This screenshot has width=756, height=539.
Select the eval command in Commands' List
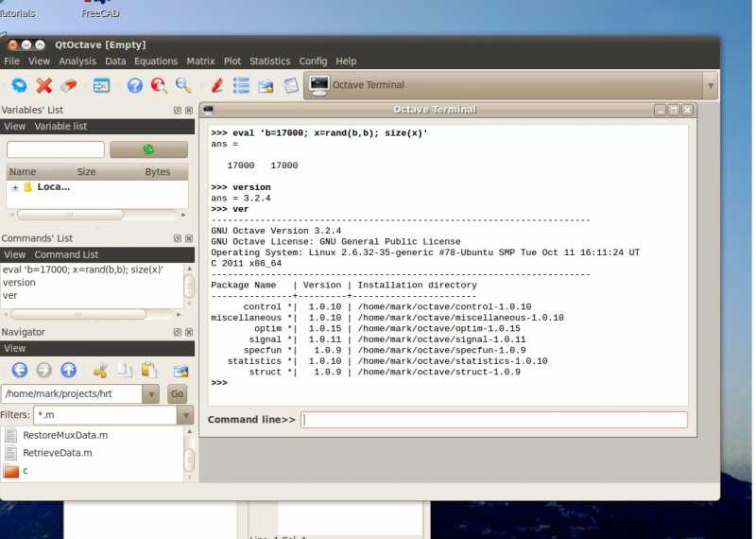[83, 269]
